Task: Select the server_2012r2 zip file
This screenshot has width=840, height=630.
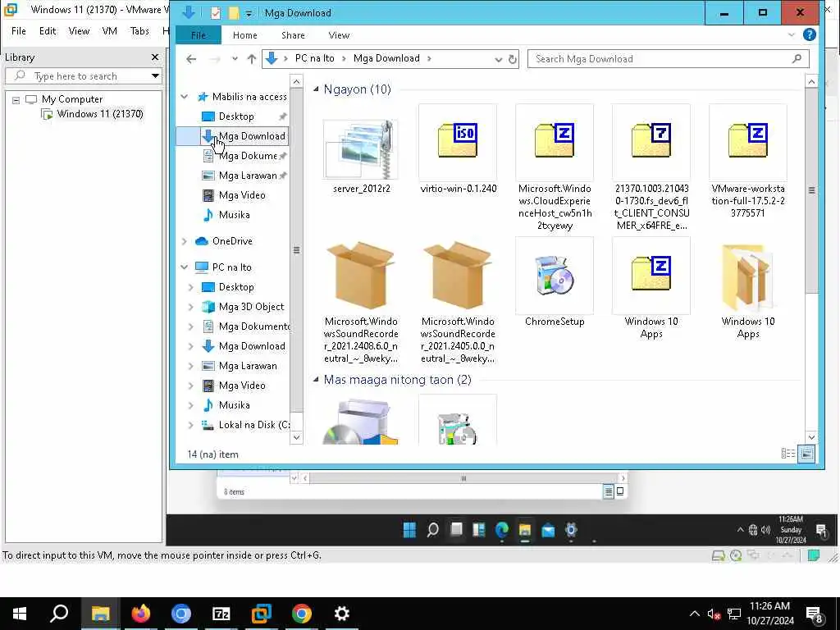Action: tap(361, 156)
